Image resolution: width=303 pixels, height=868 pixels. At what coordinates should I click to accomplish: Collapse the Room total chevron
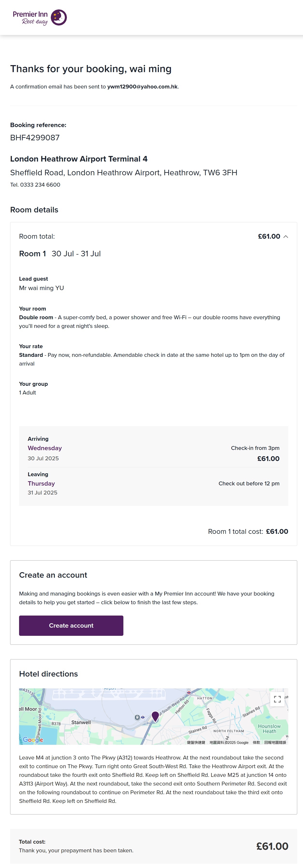pyautogui.click(x=286, y=237)
